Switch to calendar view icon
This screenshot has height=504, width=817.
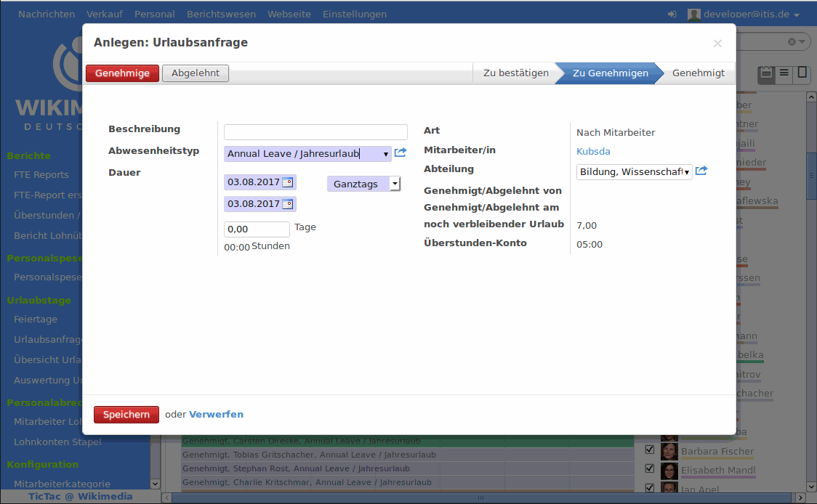pyautogui.click(x=765, y=73)
